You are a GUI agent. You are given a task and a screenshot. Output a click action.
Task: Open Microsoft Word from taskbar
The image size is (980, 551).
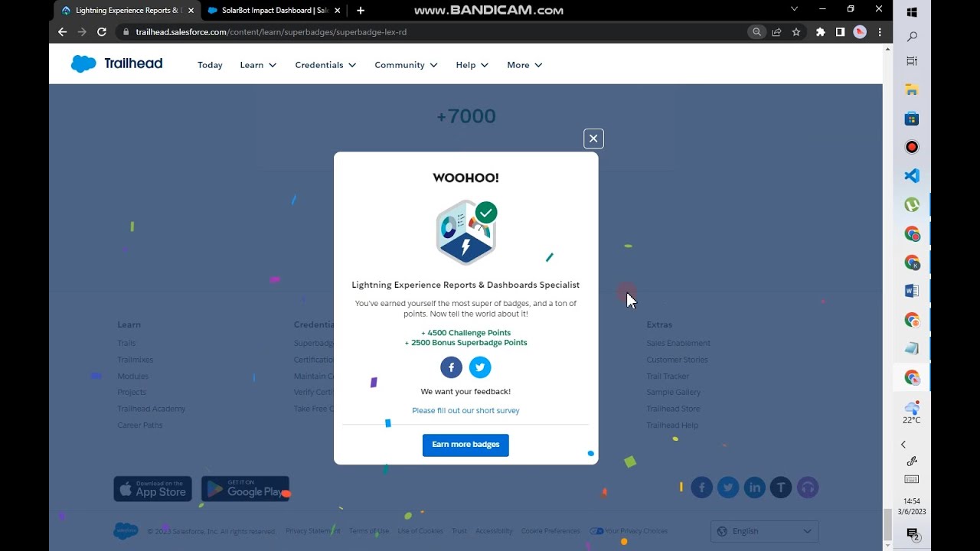tap(912, 291)
